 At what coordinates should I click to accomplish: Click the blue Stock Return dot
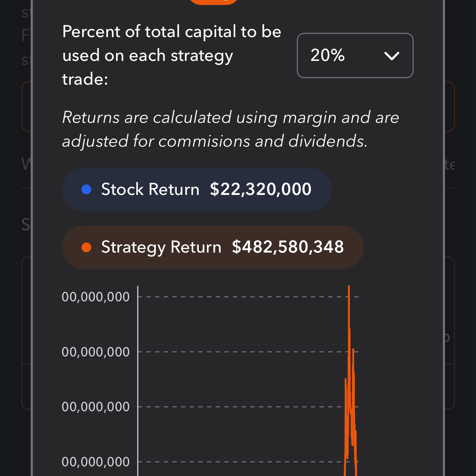coord(87,190)
